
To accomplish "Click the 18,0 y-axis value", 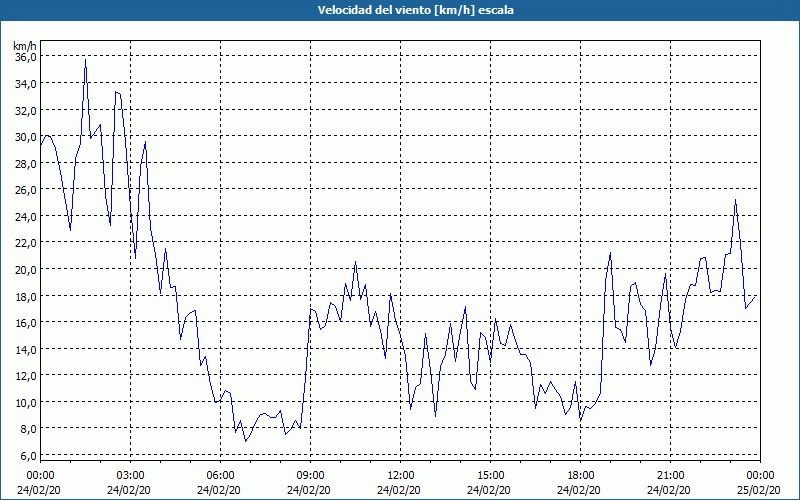I will (x=26, y=296).
